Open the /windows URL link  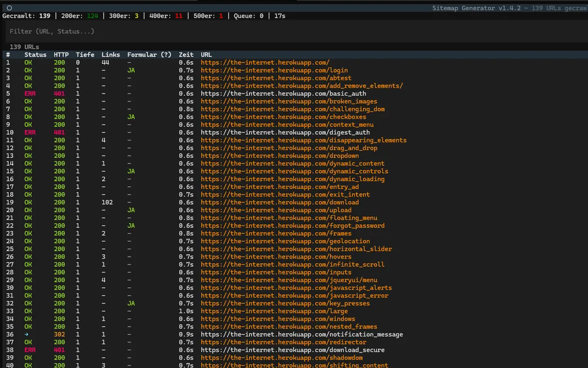278,318
